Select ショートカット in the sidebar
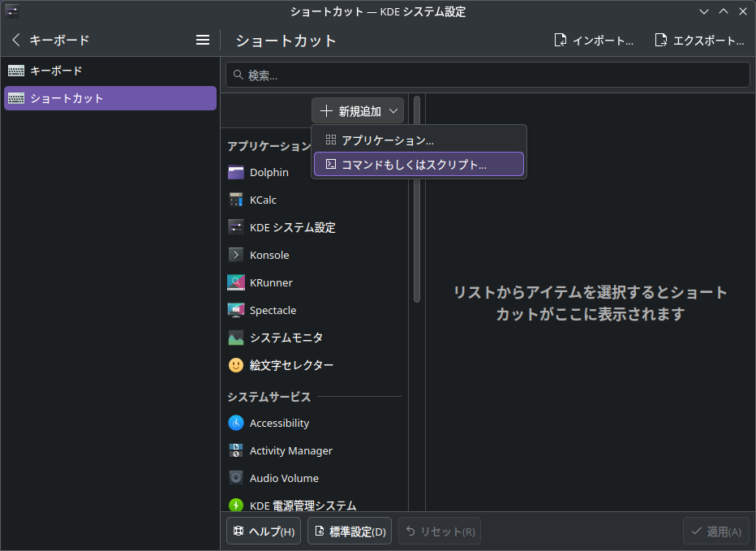 [110, 98]
